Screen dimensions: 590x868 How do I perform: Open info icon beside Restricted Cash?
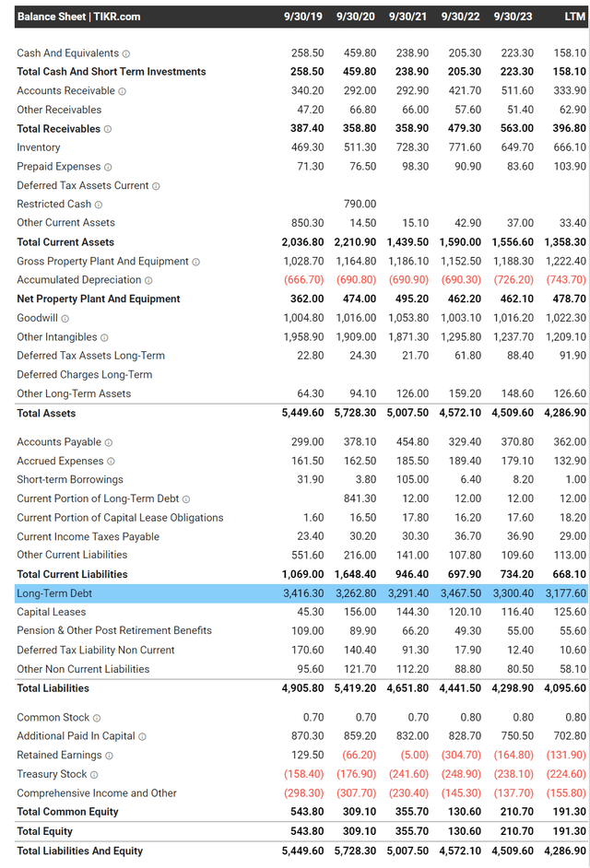pos(98,205)
